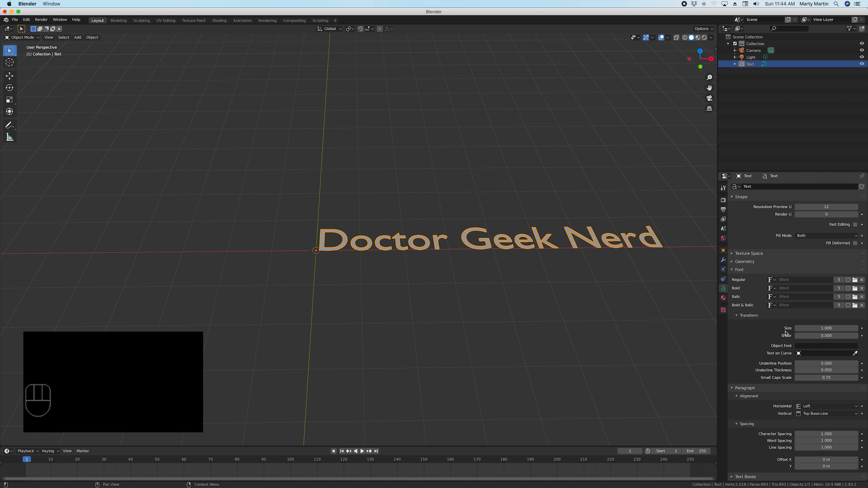The image size is (868, 488).
Task: Hide the Light in the outliner
Action: pyautogui.click(x=861, y=57)
